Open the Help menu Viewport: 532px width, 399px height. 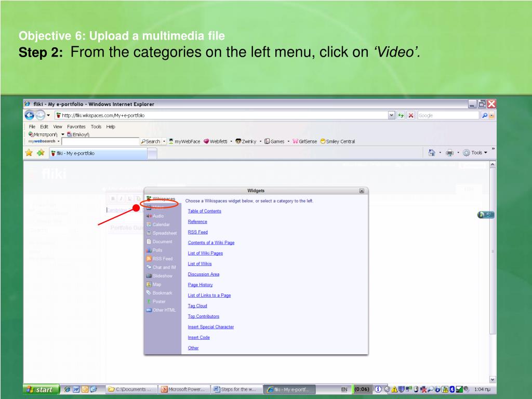(x=111, y=127)
